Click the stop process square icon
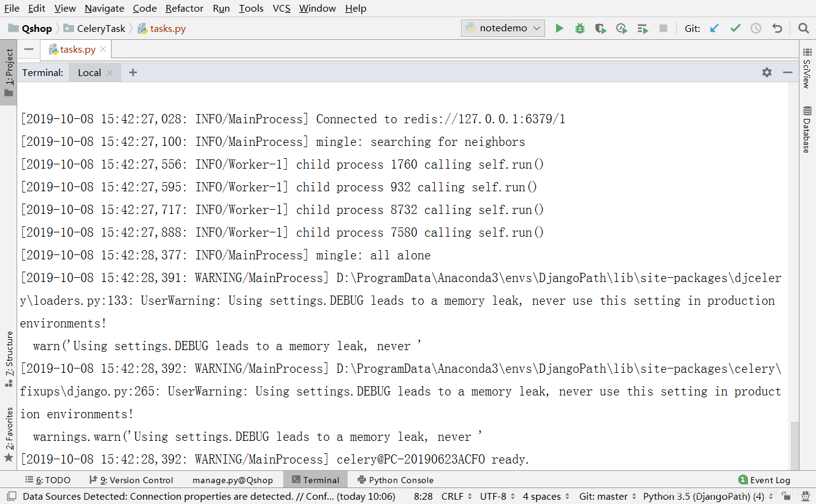The image size is (816, 504). click(x=663, y=28)
